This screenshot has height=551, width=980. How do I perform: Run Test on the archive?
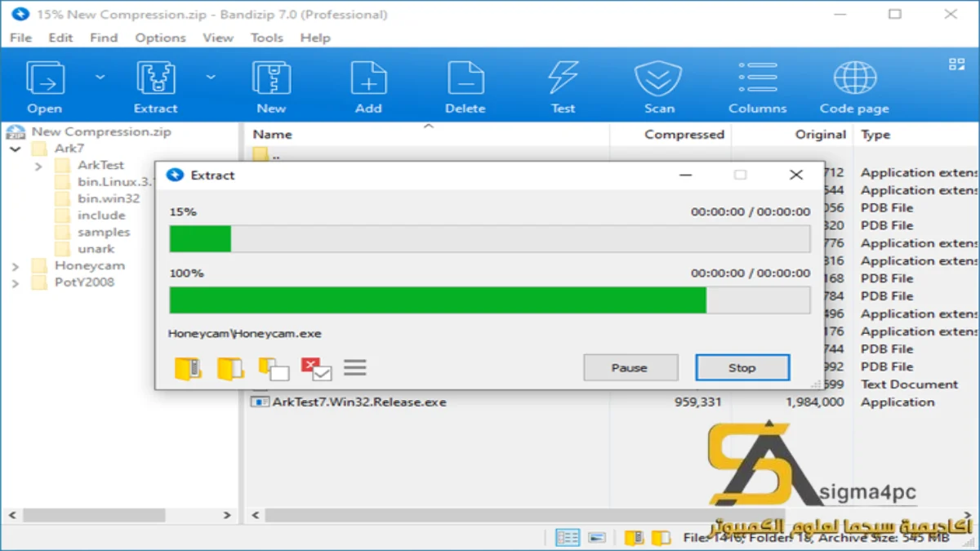pyautogui.click(x=563, y=79)
